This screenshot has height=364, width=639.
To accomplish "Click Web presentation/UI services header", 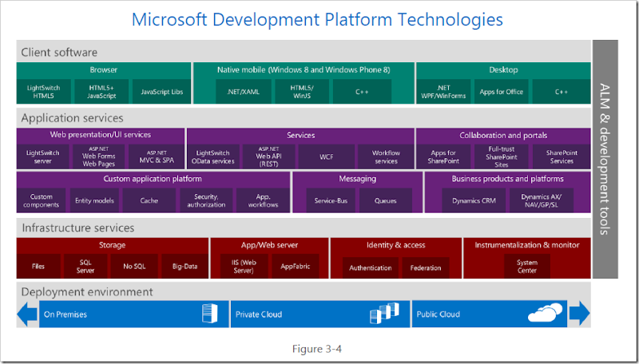I will point(101,135).
